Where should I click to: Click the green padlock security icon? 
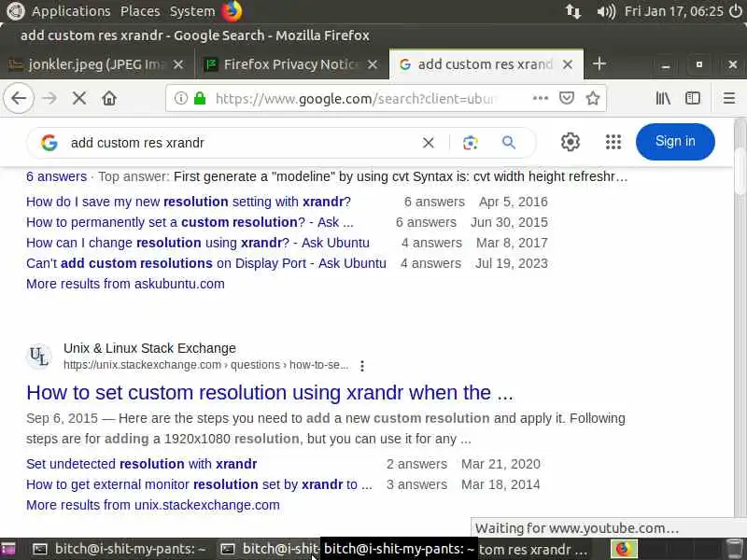200,99
